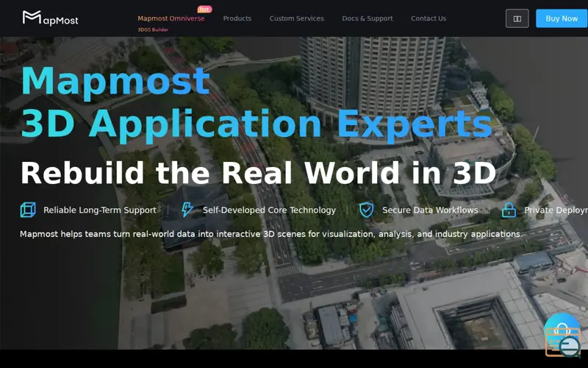Viewport: 588px width, 368px height.
Task: Click the Reliable Long-Term Support text
Action: 100,210
